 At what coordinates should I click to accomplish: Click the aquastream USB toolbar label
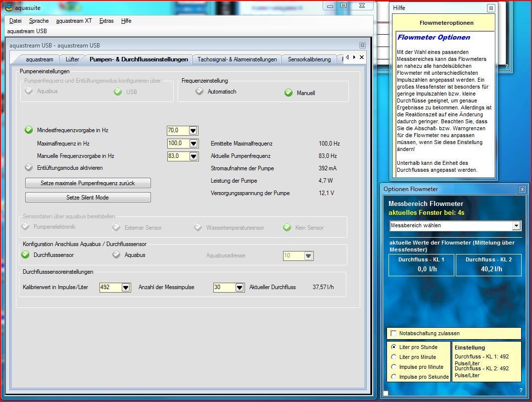coord(27,31)
